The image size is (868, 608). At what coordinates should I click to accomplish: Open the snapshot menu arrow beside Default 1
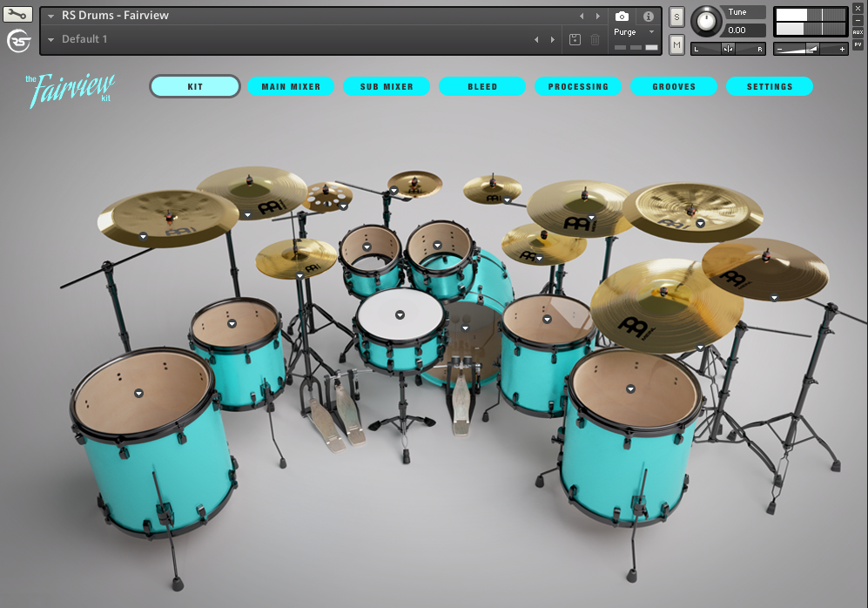(50, 40)
